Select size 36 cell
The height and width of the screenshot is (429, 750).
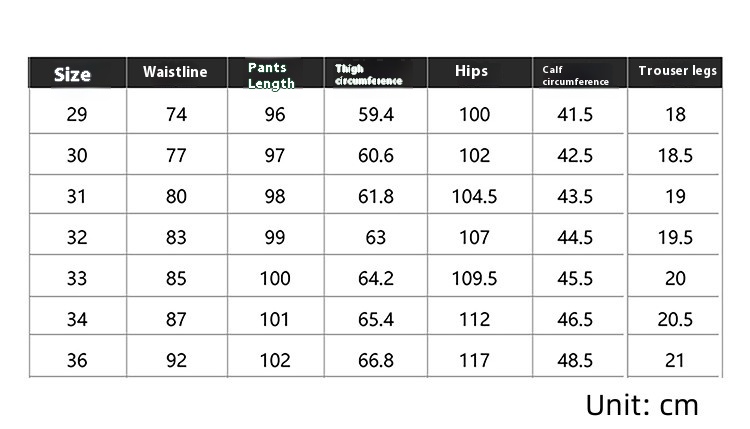tap(77, 360)
